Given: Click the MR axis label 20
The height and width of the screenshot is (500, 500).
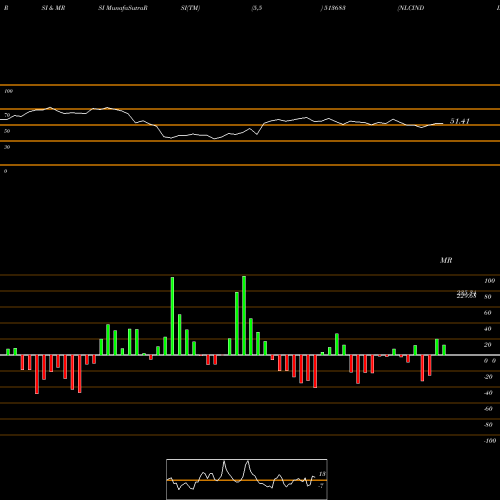Looking at the screenshot, I should click(488, 345).
